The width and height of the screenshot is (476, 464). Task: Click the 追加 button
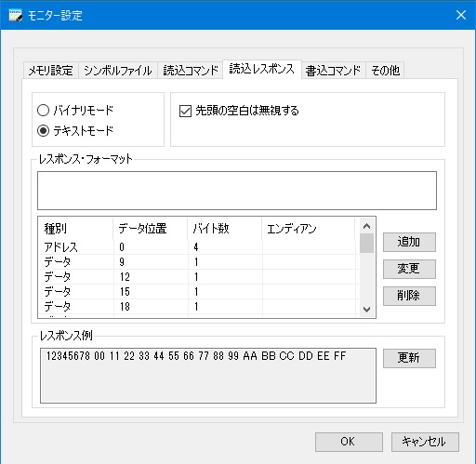pyautogui.click(x=409, y=242)
